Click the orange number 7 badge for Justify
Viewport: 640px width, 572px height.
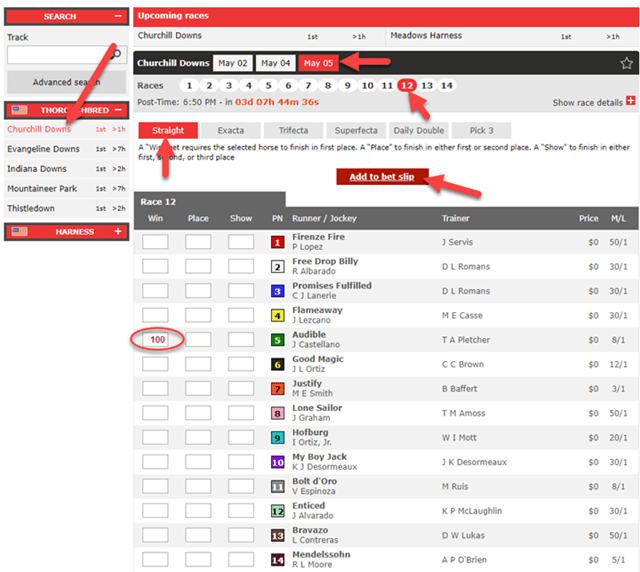278,389
